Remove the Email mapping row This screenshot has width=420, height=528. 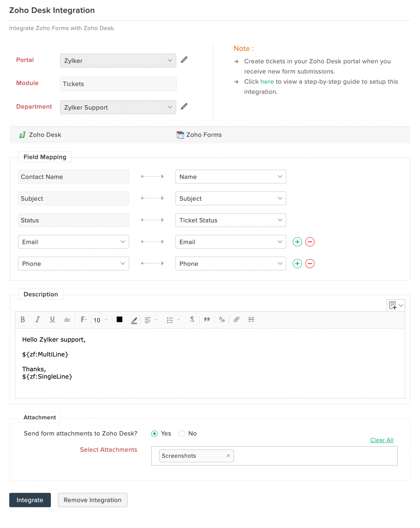(310, 242)
